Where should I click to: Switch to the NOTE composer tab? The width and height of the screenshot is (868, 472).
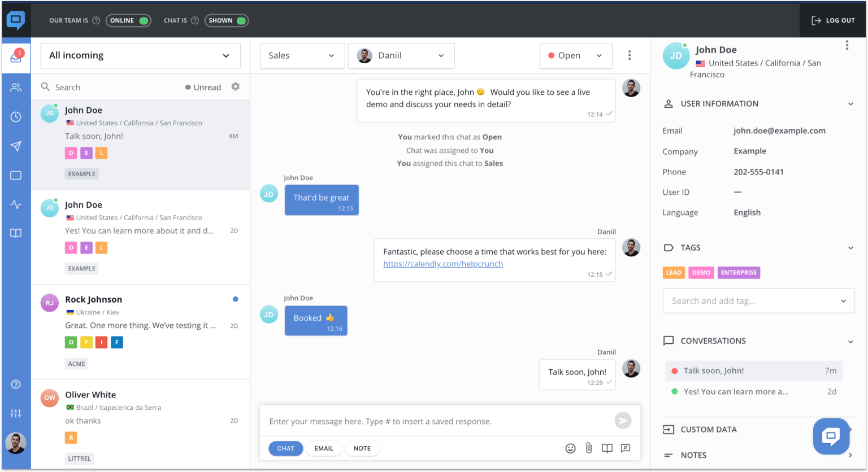pos(362,448)
